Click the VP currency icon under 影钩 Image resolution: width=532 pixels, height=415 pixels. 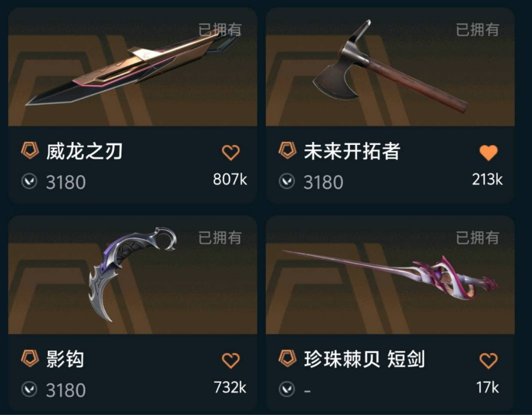pyautogui.click(x=29, y=389)
